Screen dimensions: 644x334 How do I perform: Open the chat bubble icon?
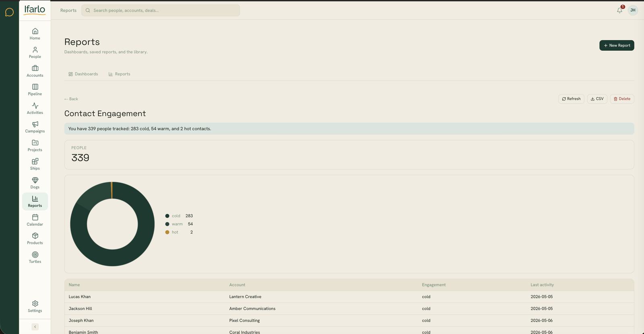tap(9, 12)
